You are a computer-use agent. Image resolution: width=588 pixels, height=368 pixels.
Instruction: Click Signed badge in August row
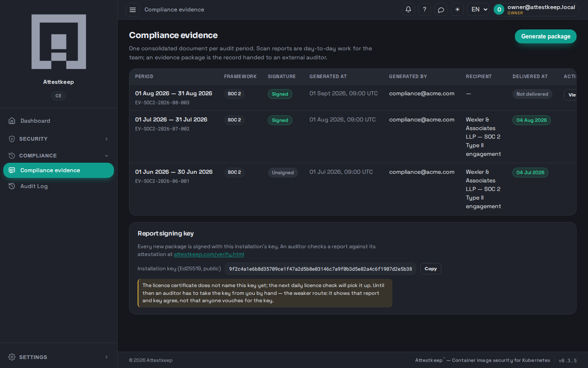pos(280,94)
